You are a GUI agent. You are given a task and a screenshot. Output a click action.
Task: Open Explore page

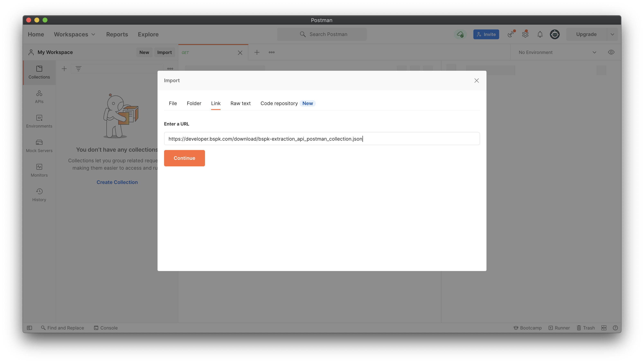point(148,34)
